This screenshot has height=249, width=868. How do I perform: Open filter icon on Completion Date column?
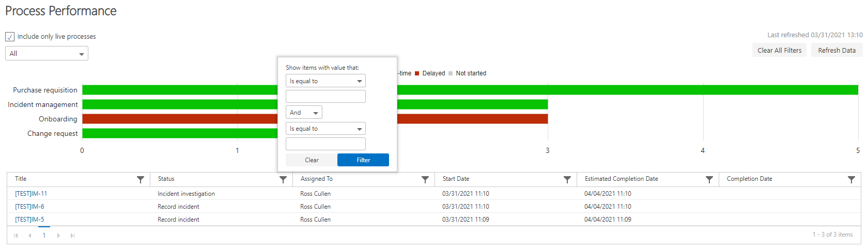tap(851, 179)
